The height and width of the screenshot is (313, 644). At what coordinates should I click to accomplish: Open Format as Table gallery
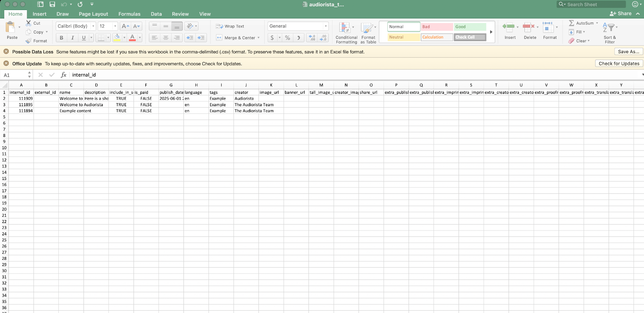click(x=368, y=32)
